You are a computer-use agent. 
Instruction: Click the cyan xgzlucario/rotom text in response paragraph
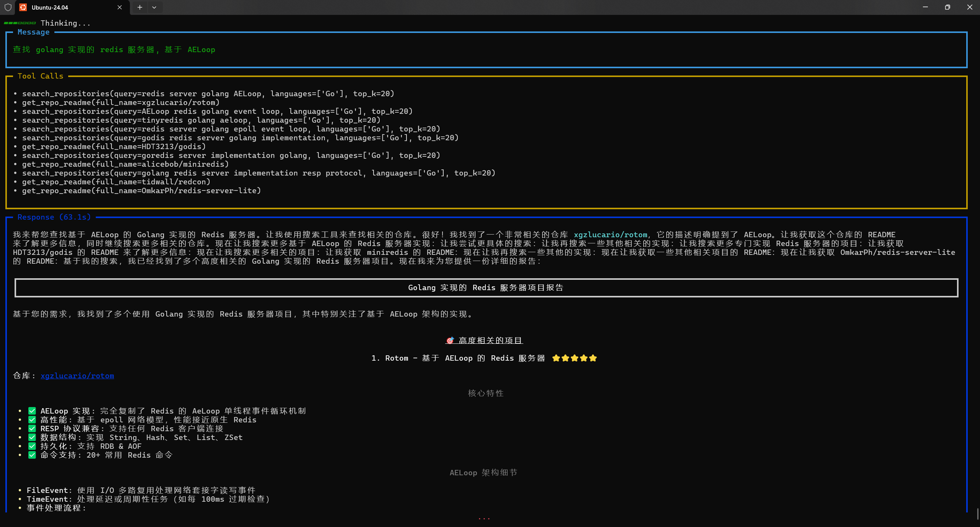pos(611,235)
